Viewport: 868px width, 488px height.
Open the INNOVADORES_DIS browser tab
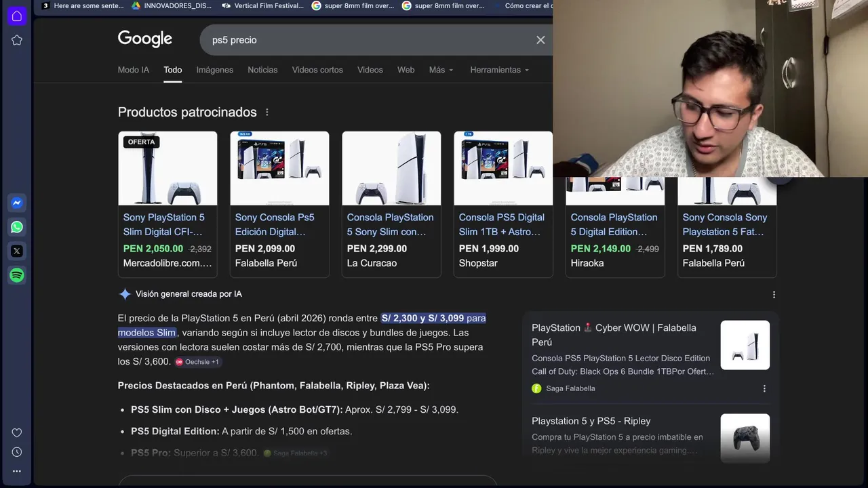coord(171,5)
